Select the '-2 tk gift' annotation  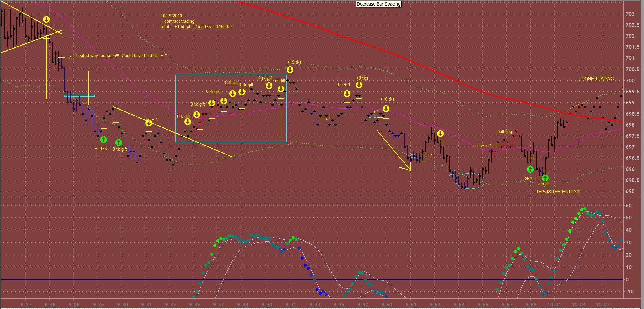click(265, 78)
